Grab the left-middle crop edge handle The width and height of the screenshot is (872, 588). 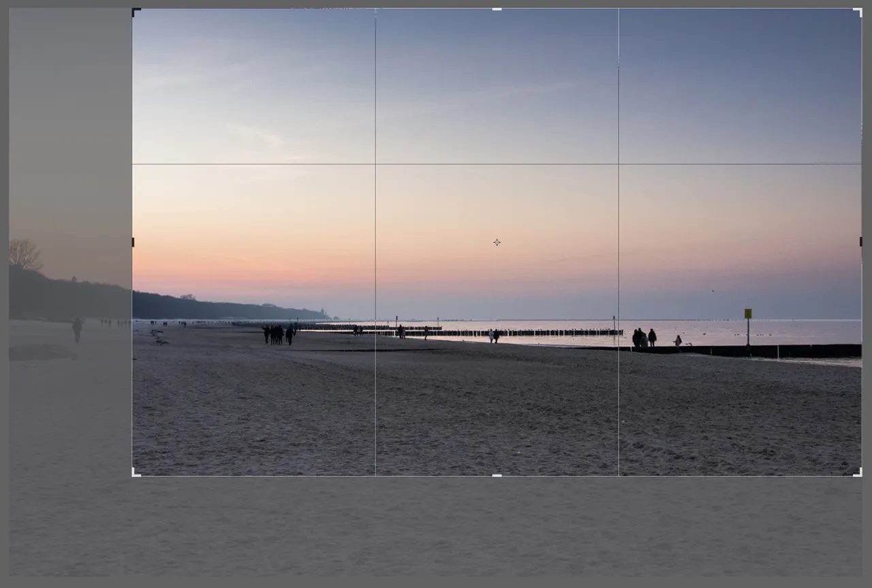131,241
